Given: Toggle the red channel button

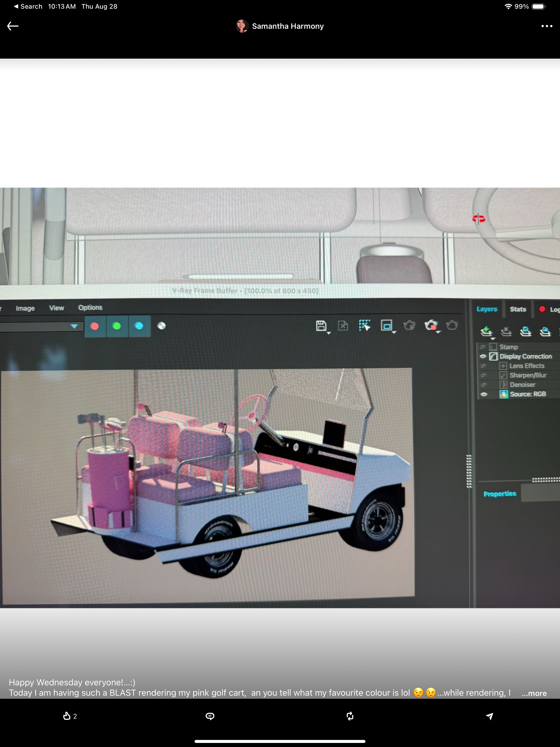Looking at the screenshot, I should (95, 326).
